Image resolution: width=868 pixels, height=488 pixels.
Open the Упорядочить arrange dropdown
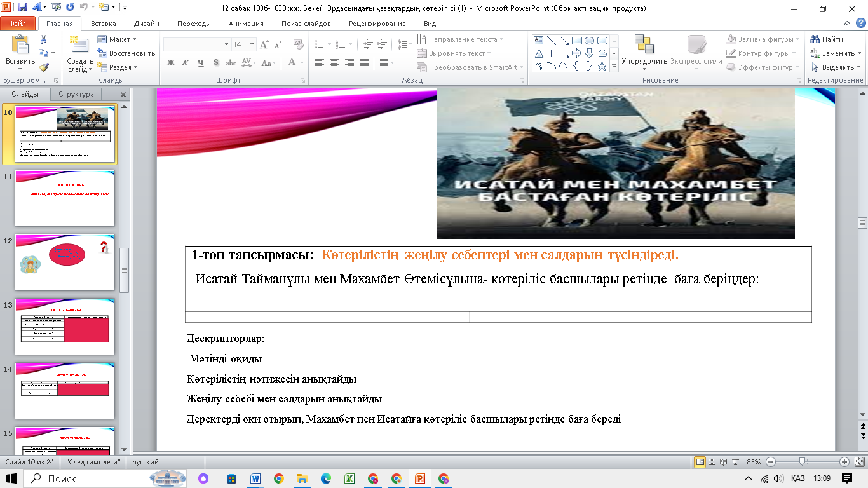point(644,52)
